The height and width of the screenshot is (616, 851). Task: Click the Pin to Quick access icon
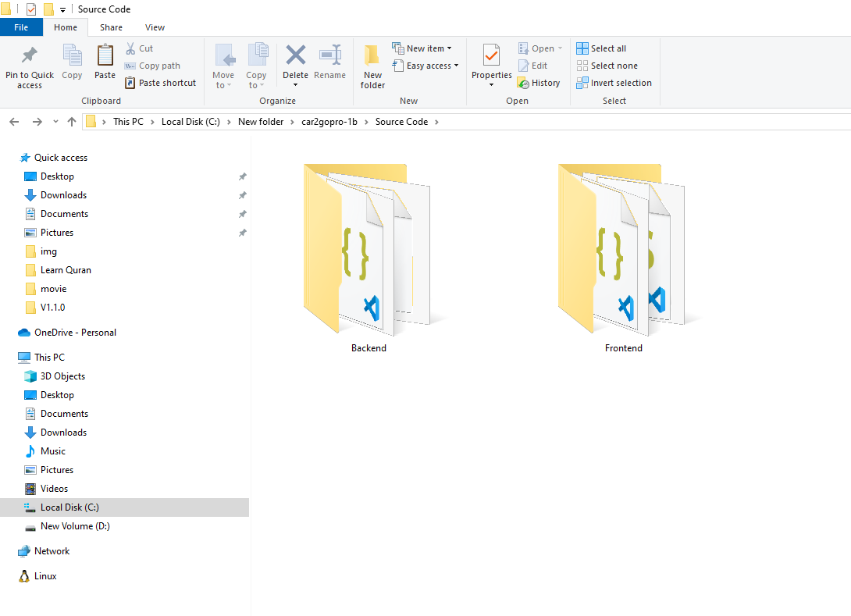tap(30, 55)
